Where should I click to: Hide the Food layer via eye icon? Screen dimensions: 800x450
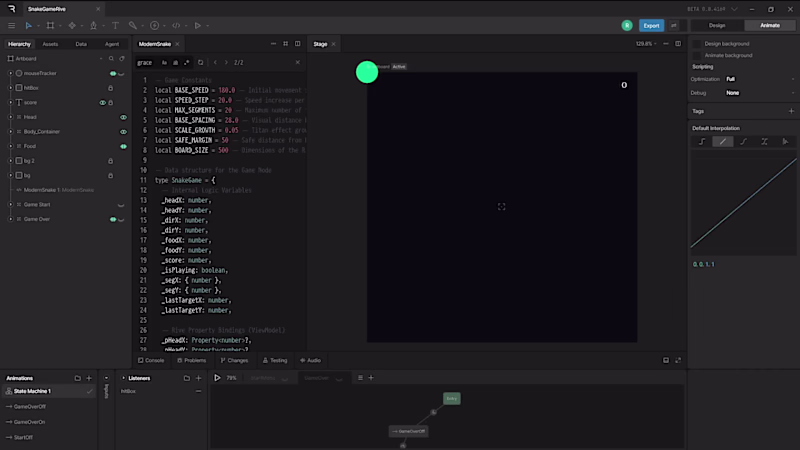point(123,146)
